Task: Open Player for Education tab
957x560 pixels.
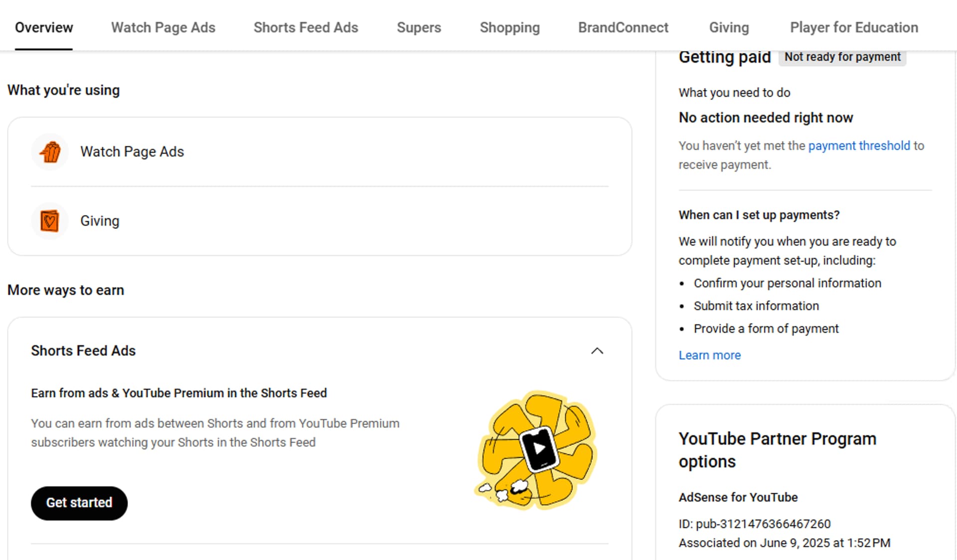Action: 854,27
